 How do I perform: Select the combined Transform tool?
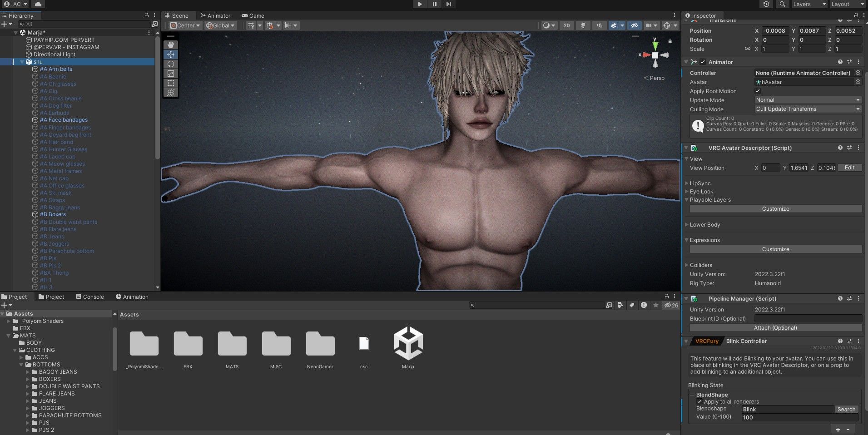coord(171,93)
